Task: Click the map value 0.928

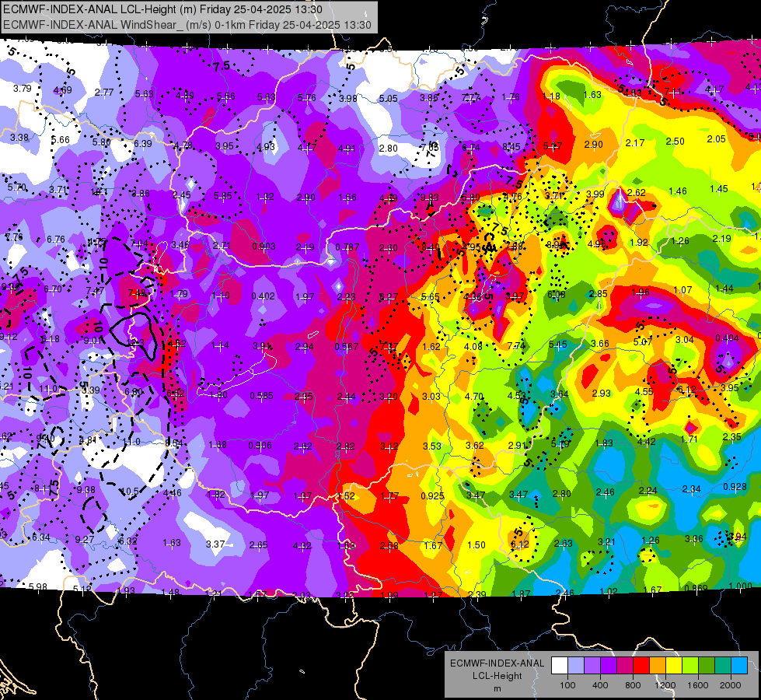Action: coord(735,487)
